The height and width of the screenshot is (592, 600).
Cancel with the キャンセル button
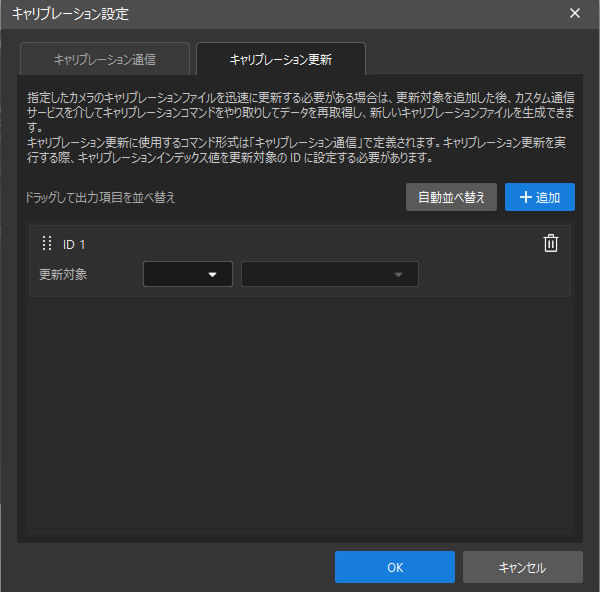[x=523, y=567]
